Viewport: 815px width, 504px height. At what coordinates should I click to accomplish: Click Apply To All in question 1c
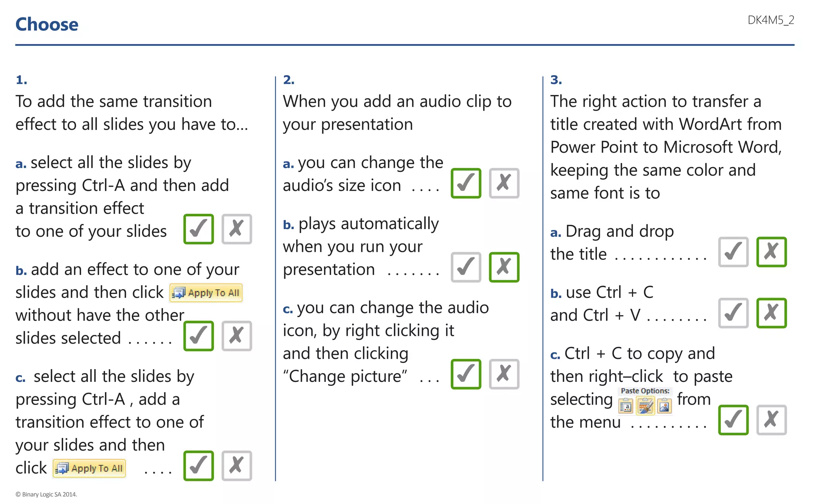pos(90,469)
